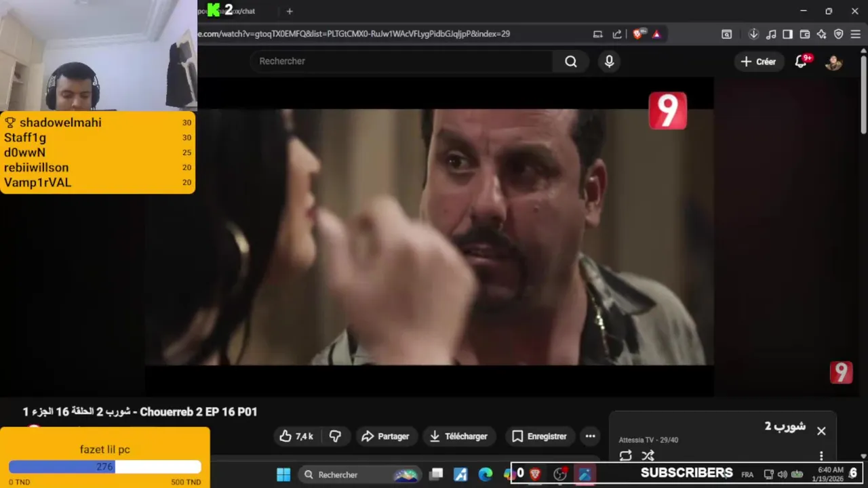Click the channel 9 logo on video
Screen dimensions: 868x488
point(668,110)
